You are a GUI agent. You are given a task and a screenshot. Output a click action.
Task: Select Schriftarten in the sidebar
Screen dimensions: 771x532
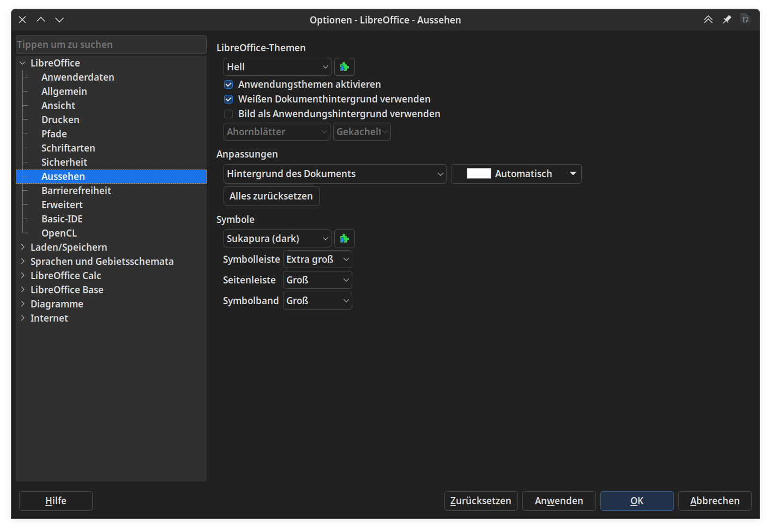click(68, 148)
